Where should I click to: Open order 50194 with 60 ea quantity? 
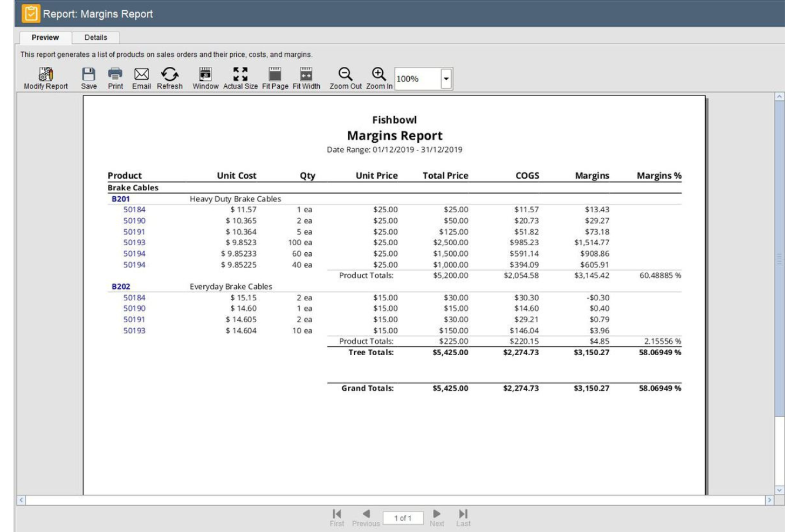coord(134,254)
